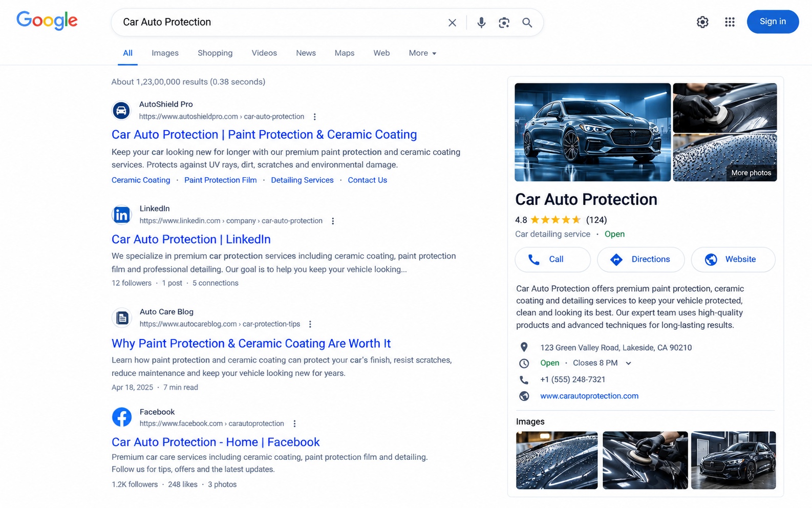Screen dimensions: 812x508
Task: Switch to the Shopping tab
Action: tap(215, 53)
